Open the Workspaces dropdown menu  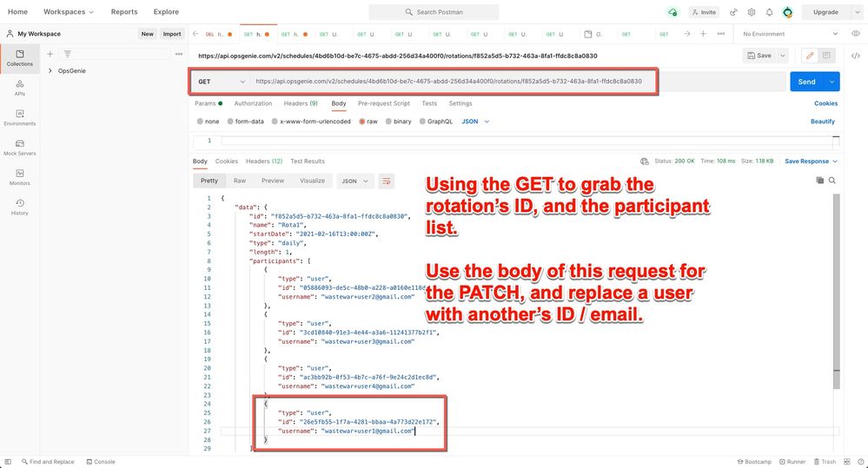click(x=69, y=11)
